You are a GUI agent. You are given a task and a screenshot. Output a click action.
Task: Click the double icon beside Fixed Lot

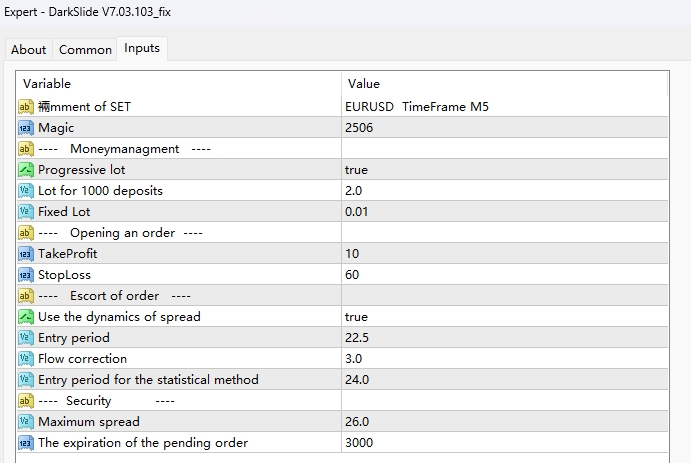point(26,212)
